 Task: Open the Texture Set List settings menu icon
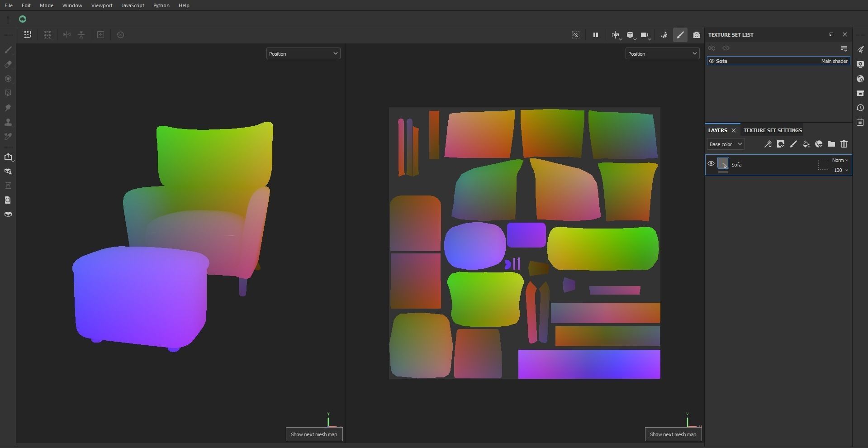844,48
